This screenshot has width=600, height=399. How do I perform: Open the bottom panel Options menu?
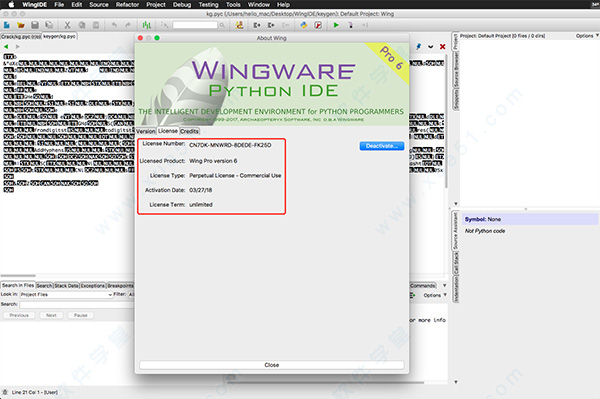[x=435, y=295]
